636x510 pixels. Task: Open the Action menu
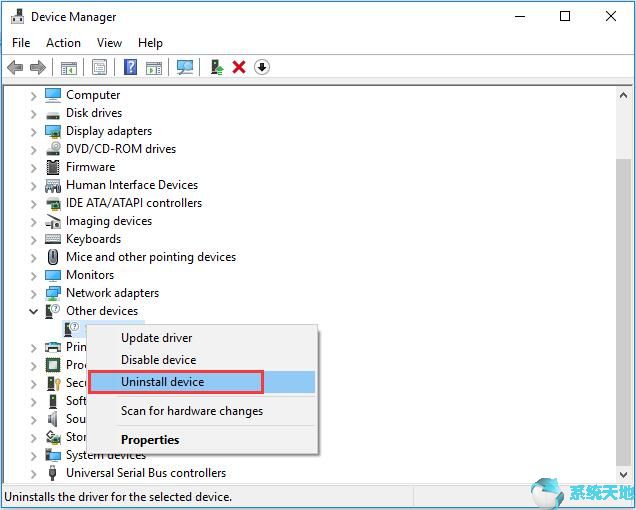[63, 43]
